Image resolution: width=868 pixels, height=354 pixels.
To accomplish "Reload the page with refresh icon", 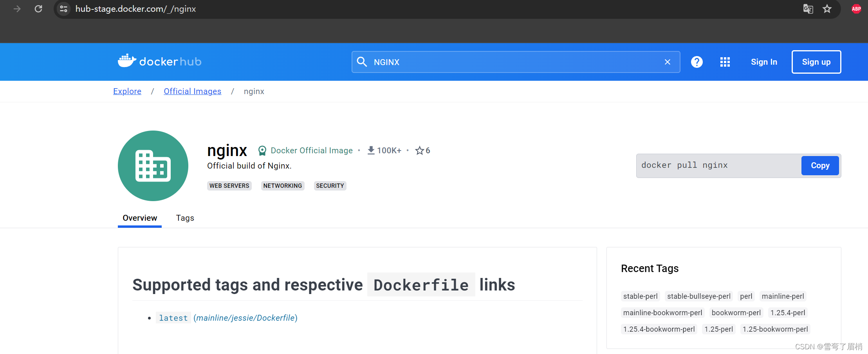I will (38, 9).
